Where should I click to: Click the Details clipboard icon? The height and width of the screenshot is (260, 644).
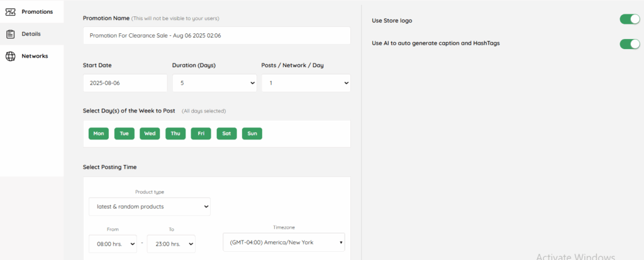pos(10,34)
